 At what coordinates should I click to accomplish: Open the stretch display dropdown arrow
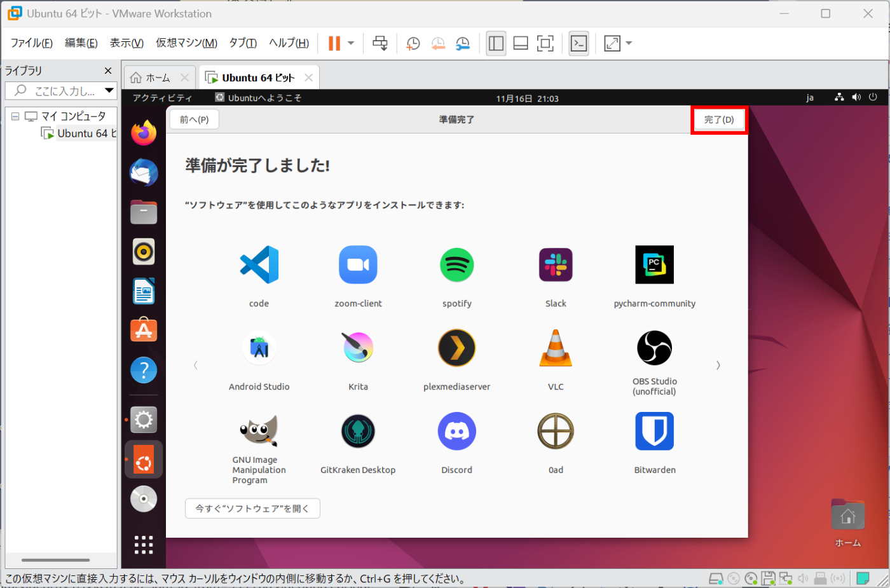(629, 43)
